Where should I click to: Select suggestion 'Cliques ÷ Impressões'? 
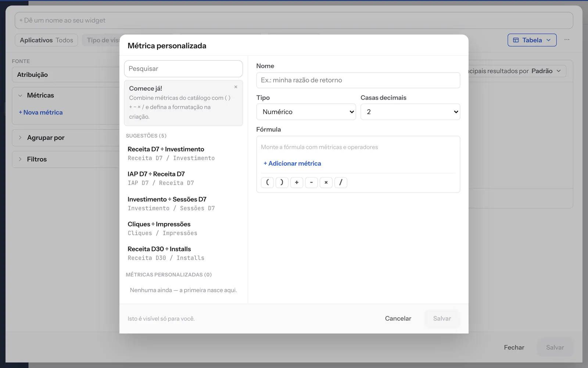click(183, 229)
